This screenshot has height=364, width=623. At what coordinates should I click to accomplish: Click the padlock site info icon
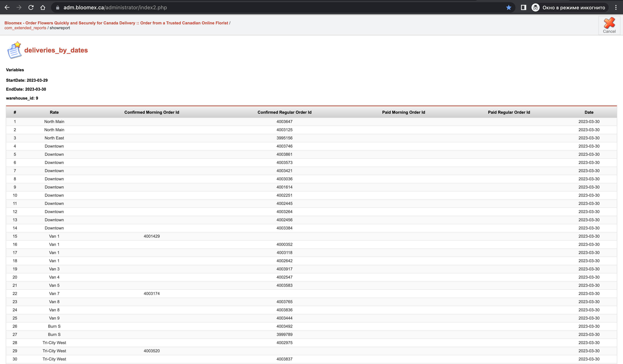click(x=58, y=8)
